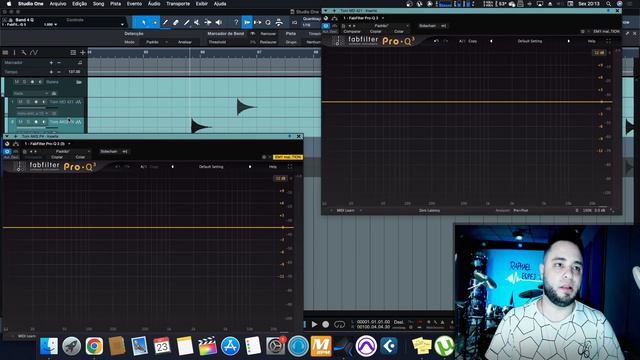The image size is (640, 360).
Task: Toggle bypass power button in upper Pro-Q 3 window
Action: click(326, 26)
